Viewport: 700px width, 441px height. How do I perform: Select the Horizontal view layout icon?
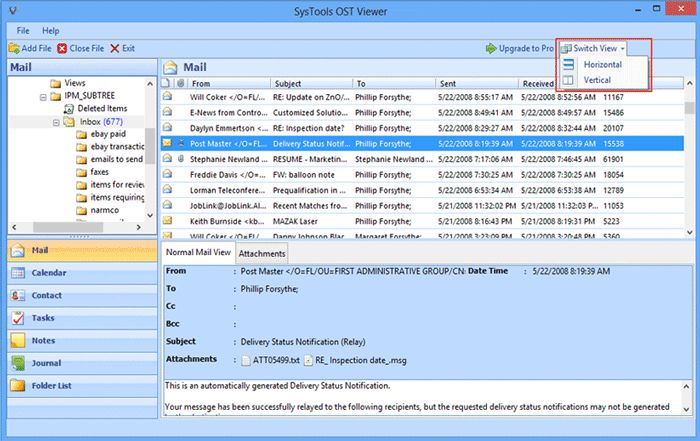(568, 64)
